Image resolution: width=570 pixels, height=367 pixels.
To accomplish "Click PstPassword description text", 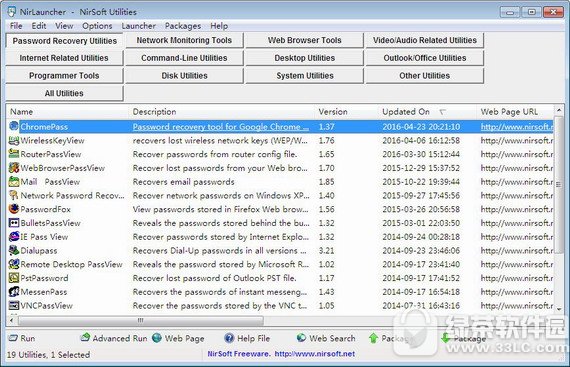I will pos(214,278).
